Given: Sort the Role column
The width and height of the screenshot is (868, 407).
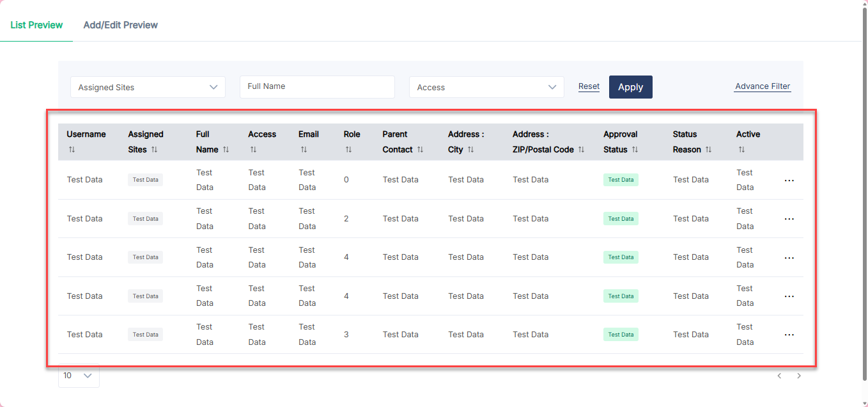Looking at the screenshot, I should pos(348,150).
